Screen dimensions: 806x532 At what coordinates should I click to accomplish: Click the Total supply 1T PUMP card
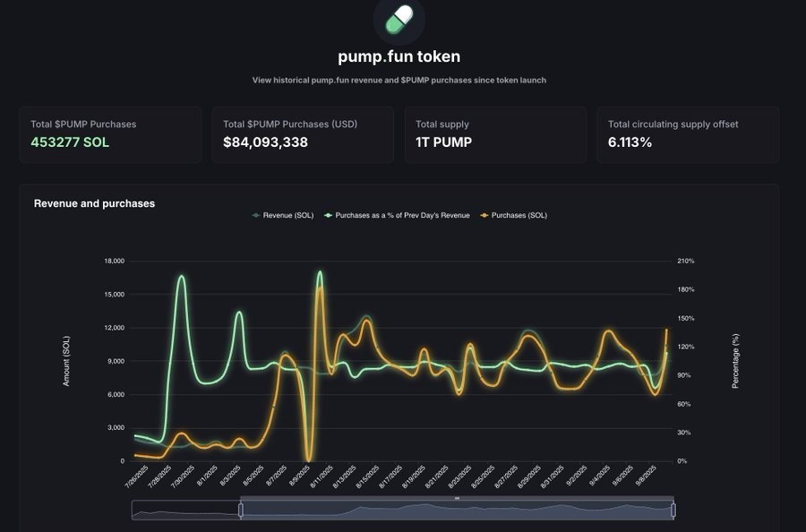coord(494,134)
